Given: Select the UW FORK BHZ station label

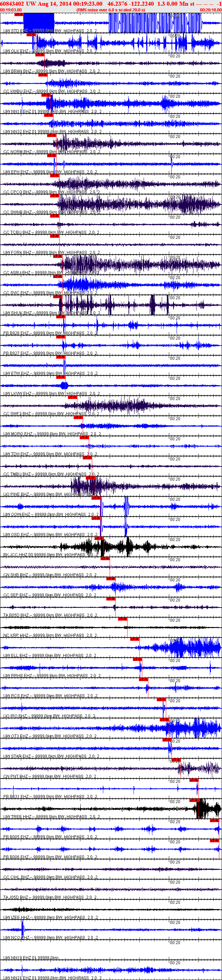Looking at the screenshot, I should pos(52,253).
